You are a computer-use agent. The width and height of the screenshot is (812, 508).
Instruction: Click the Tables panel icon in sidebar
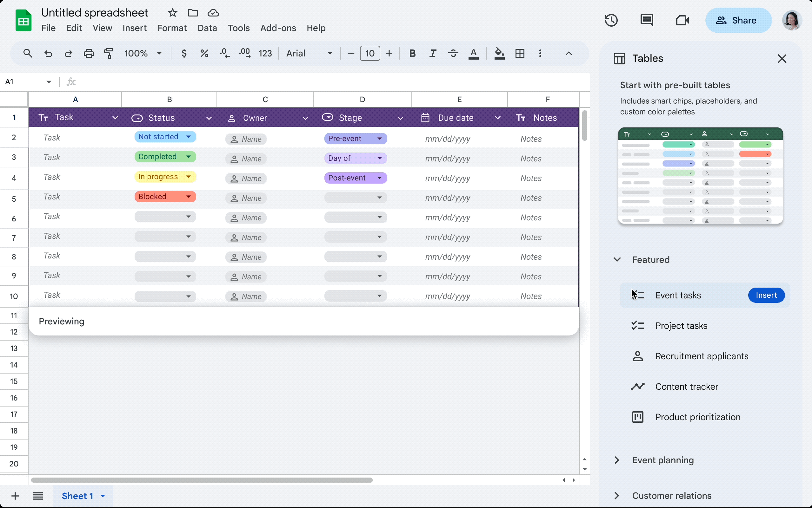tap(619, 58)
